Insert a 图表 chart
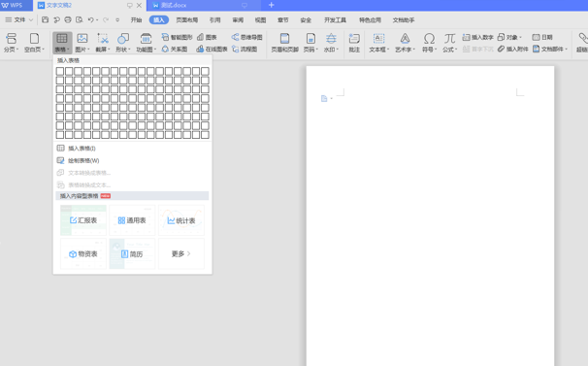This screenshot has height=366, width=588. (207, 37)
